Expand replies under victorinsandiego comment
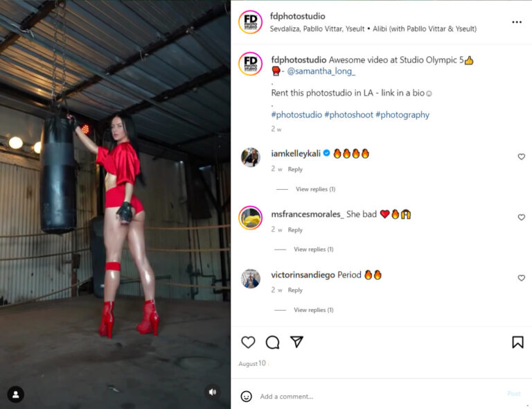The height and width of the screenshot is (409, 532). click(314, 310)
